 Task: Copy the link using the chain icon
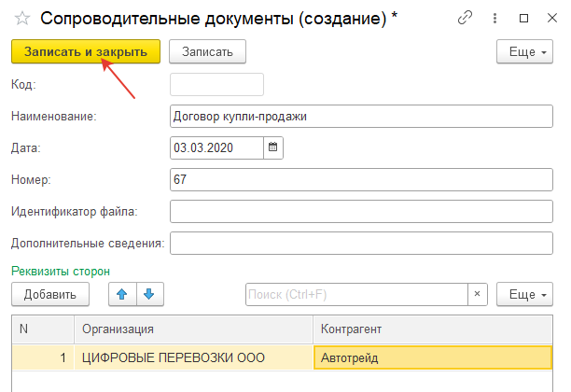click(x=465, y=18)
